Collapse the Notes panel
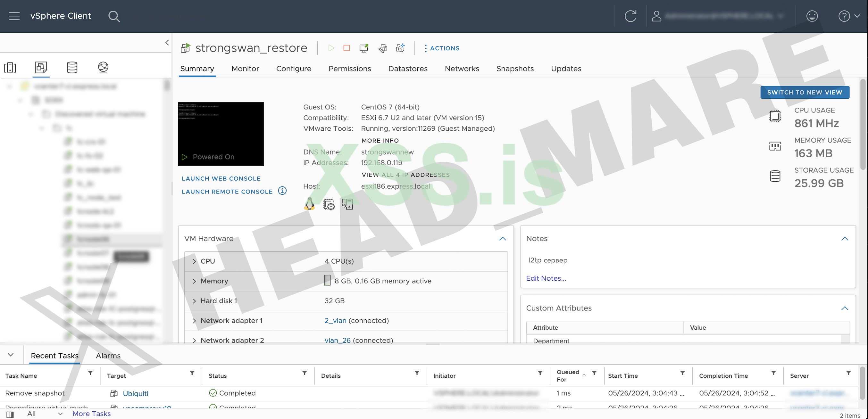The image size is (868, 419). (x=844, y=239)
